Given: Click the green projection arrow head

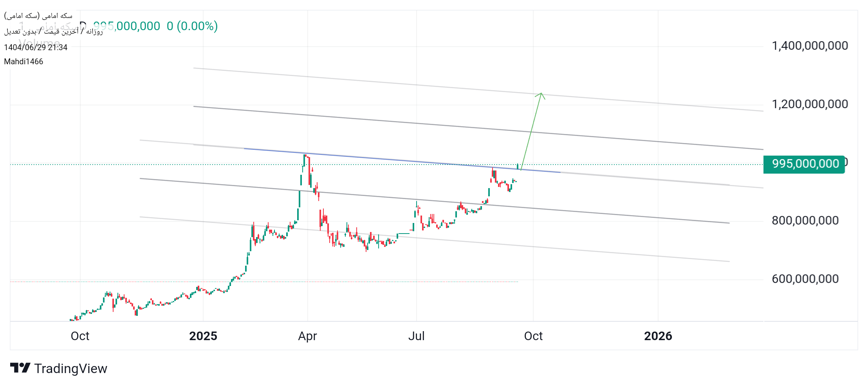Looking at the screenshot, I should (x=541, y=94).
